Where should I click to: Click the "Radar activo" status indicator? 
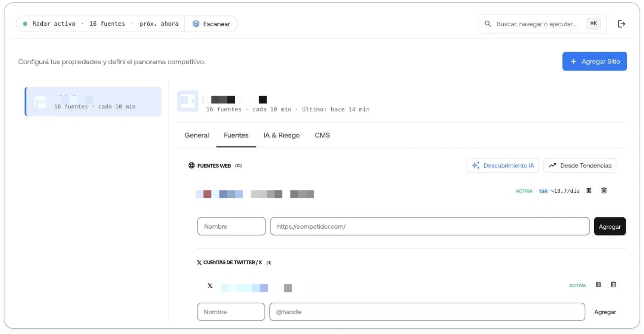coord(49,24)
